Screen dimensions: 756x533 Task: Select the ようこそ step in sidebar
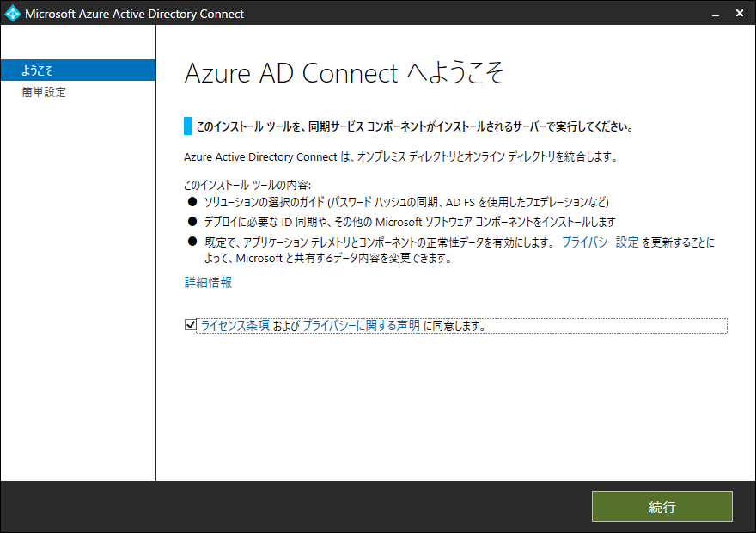click(78, 70)
